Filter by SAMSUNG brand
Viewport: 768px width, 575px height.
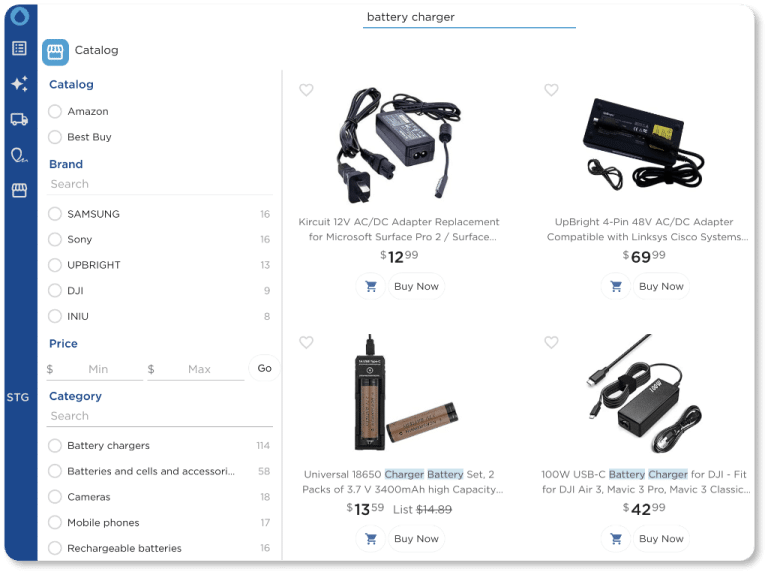[55, 214]
